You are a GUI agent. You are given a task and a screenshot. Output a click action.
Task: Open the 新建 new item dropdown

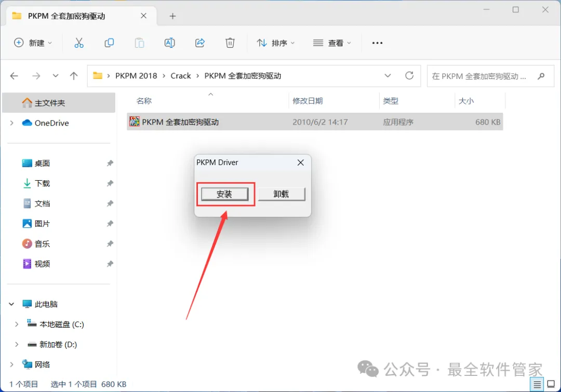[33, 43]
